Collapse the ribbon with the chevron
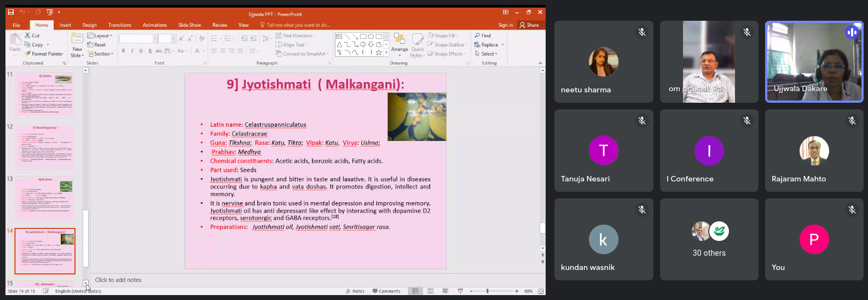This screenshot has height=300, width=868. (x=540, y=63)
